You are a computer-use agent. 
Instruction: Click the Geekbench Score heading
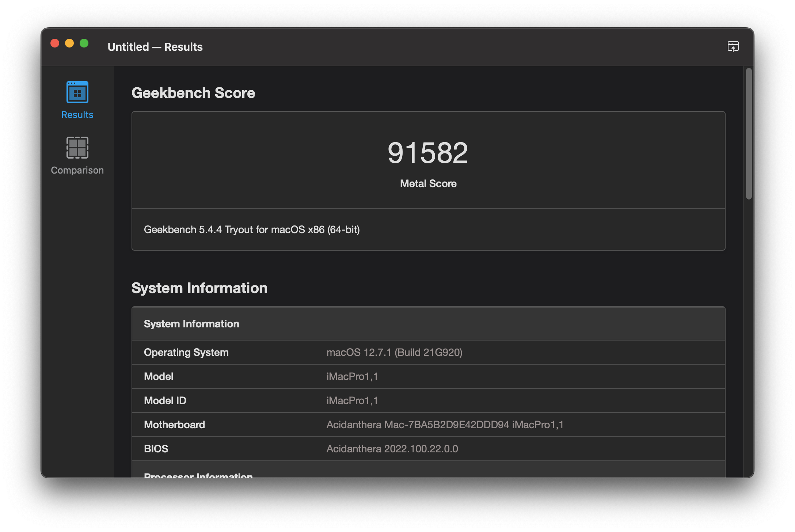pyautogui.click(x=193, y=93)
